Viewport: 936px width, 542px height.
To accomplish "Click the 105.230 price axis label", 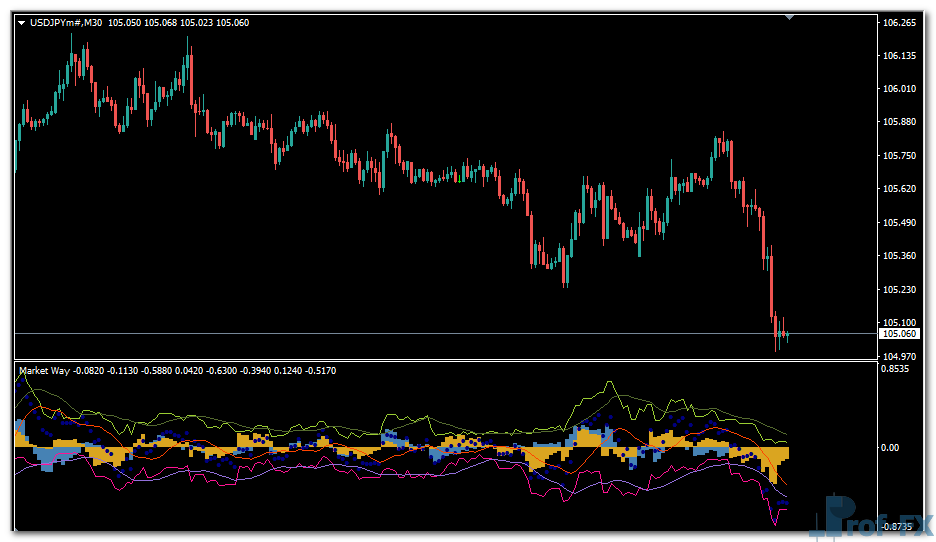I will [900, 289].
